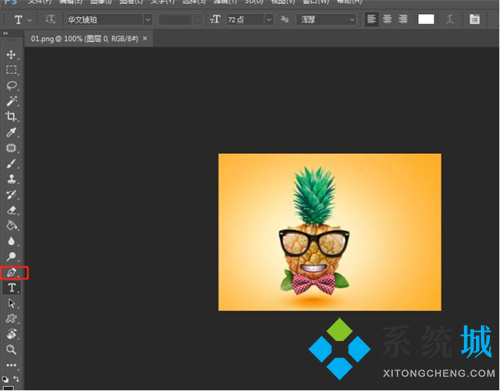This screenshot has width=500, height=391.
Task: Close the 01.png document tab
Action: point(145,38)
